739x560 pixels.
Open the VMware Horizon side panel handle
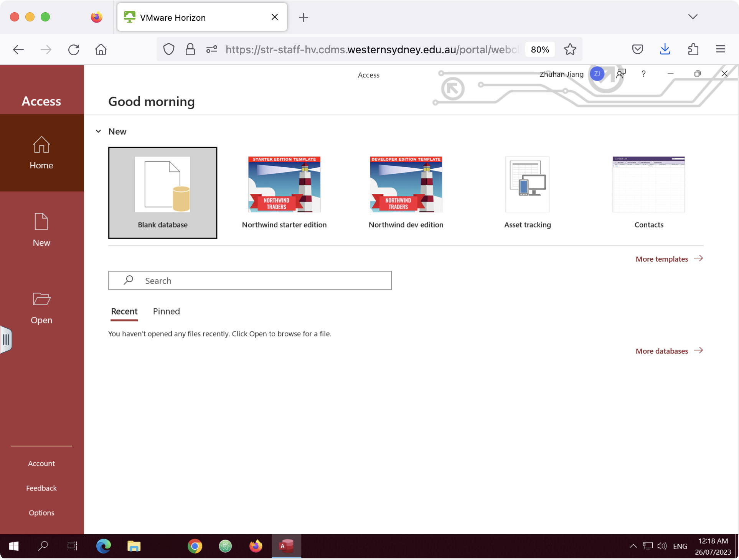click(6, 339)
